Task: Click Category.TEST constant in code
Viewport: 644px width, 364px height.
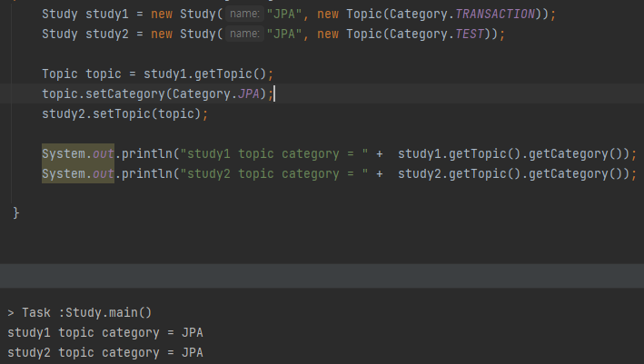Action: (x=437, y=34)
